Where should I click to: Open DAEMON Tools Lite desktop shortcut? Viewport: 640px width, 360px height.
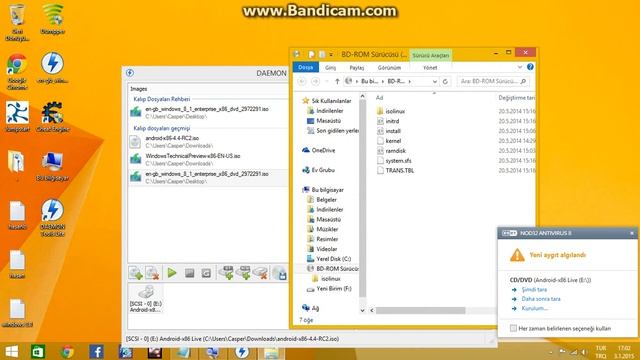[x=52, y=218]
